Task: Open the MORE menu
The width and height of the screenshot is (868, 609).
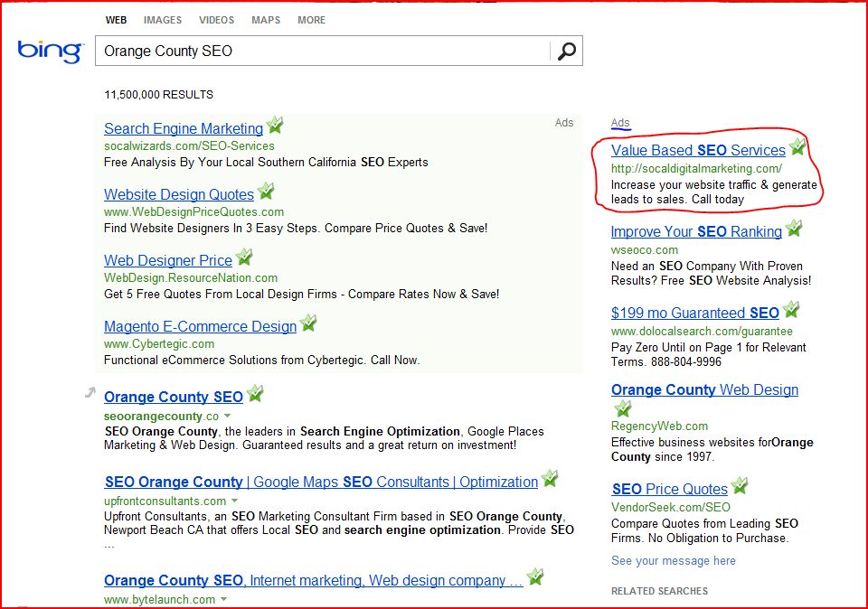Action: (312, 20)
